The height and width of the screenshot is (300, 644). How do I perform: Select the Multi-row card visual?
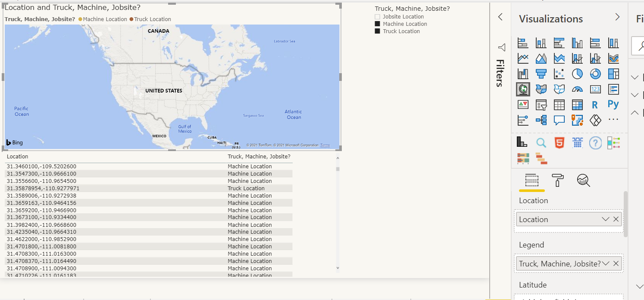coord(613,89)
